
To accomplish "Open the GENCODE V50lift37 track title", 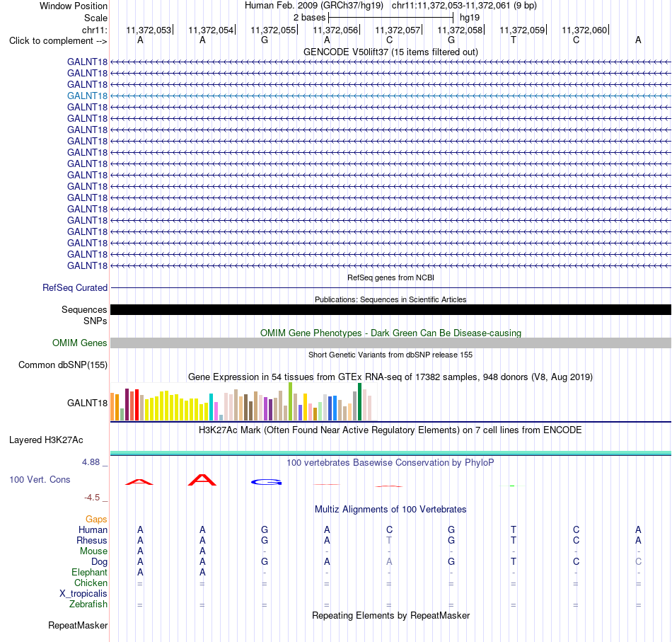I will pyautogui.click(x=390, y=52).
